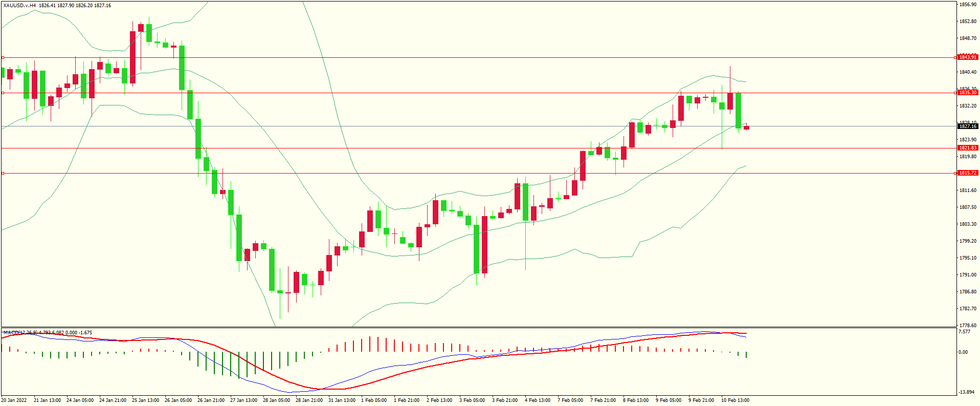The width and height of the screenshot is (980, 406).
Task: Click the anchor square of the 1843.91 line
Action: pos(3,57)
